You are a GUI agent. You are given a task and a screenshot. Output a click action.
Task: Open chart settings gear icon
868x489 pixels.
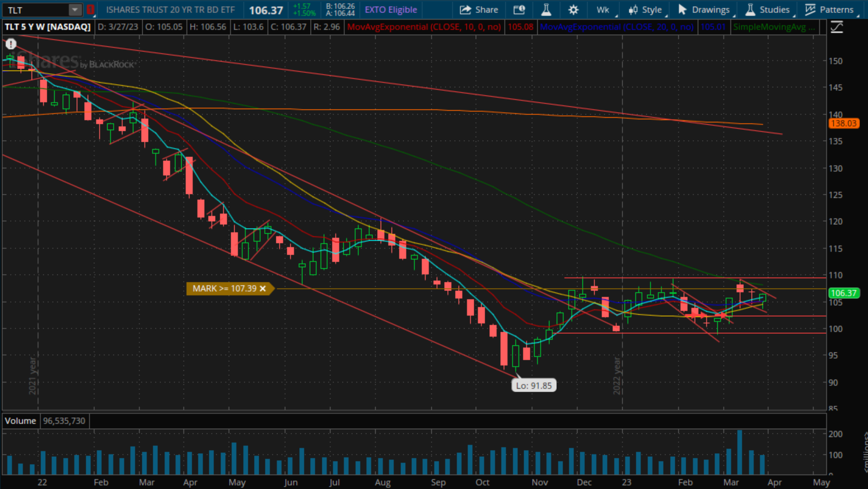point(573,10)
